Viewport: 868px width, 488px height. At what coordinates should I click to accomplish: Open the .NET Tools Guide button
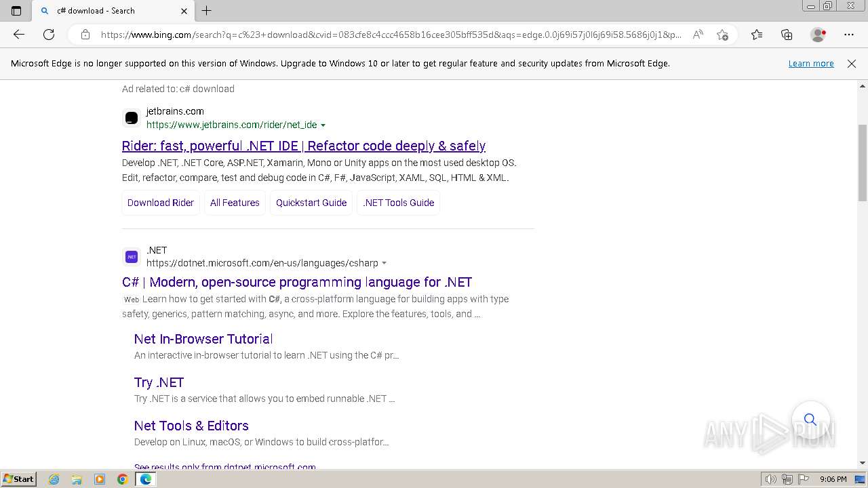pyautogui.click(x=399, y=203)
